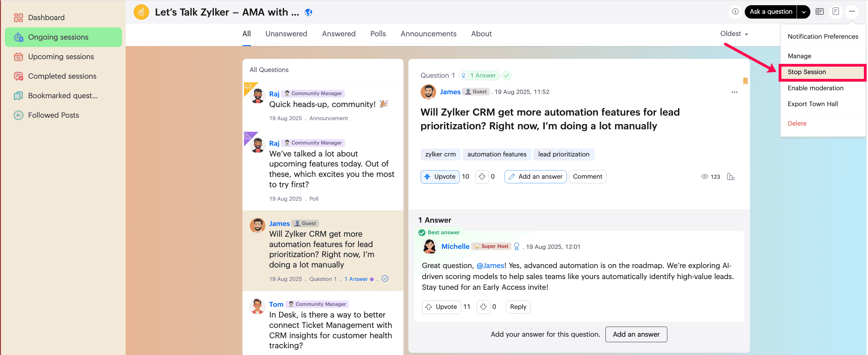Viewport: 868px width, 355px height.
Task: Open the Announcements tab
Action: point(428,34)
